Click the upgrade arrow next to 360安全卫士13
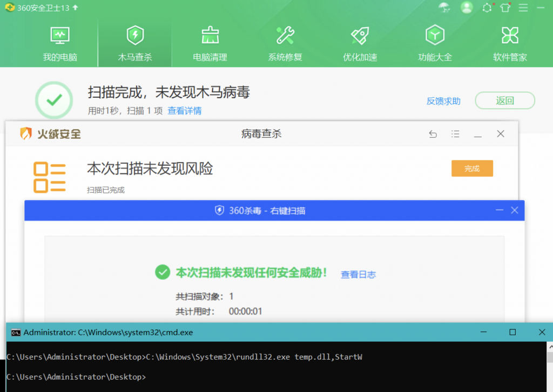 pos(75,8)
